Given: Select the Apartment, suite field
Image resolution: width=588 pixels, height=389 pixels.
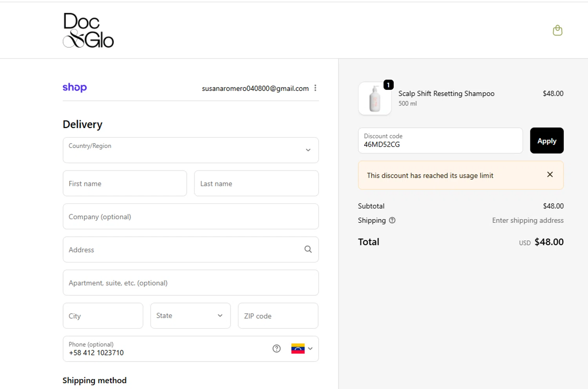Looking at the screenshot, I should 191,283.
